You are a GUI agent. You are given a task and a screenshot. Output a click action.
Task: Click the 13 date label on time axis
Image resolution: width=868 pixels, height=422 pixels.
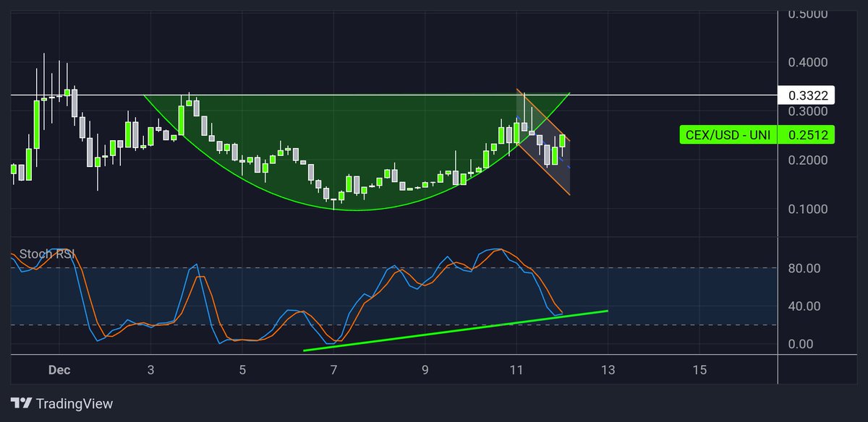point(608,370)
